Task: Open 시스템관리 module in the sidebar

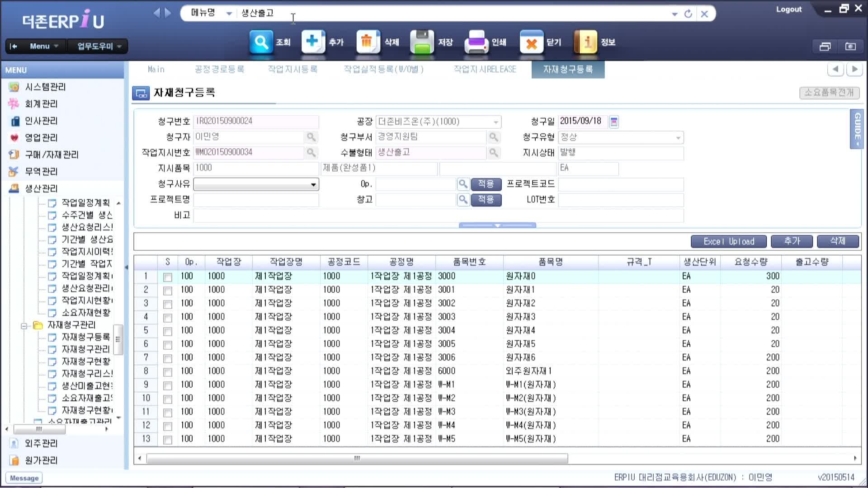Action: (45, 87)
